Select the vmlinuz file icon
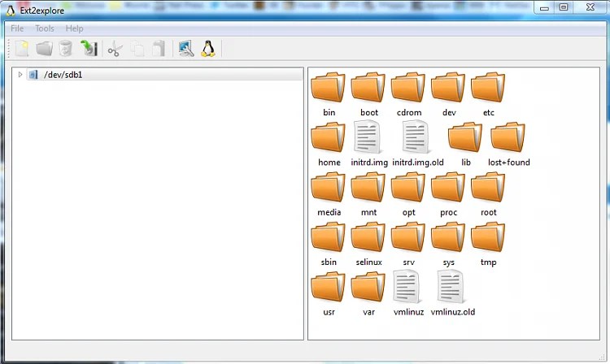The height and width of the screenshot is (364, 610). 407,286
